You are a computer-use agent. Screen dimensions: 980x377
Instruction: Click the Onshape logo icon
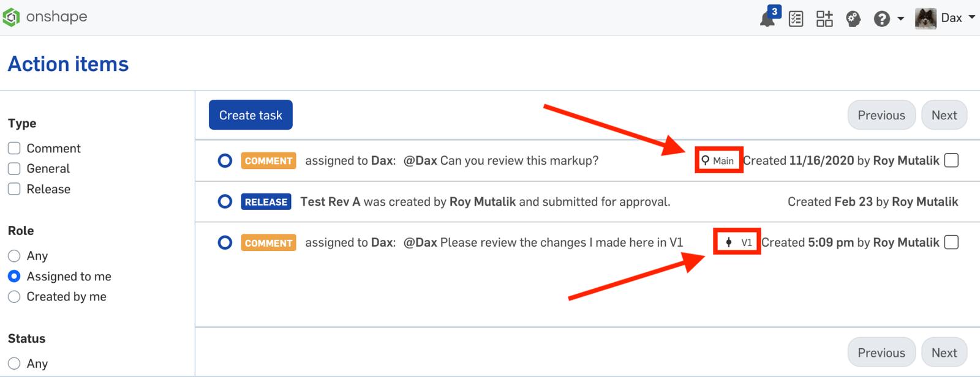[12, 17]
